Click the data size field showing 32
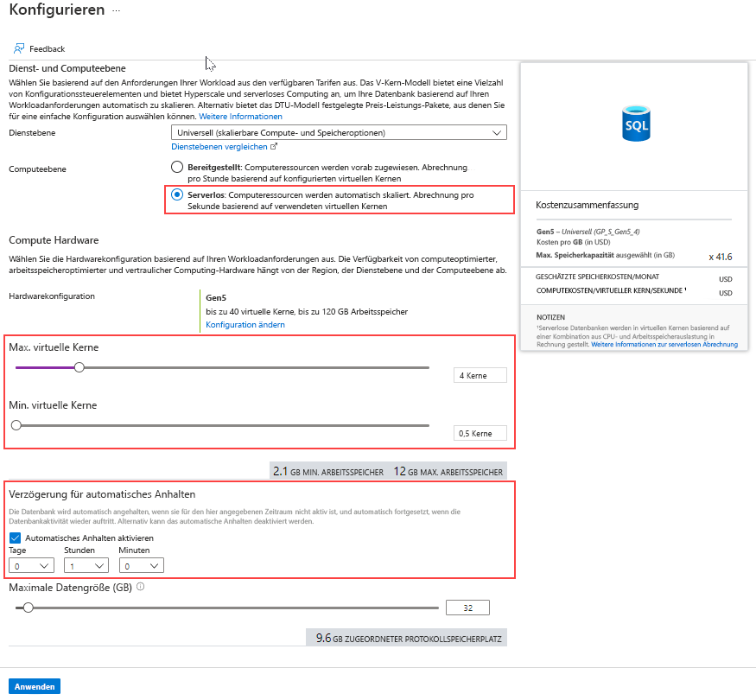This screenshot has height=700, width=756. pyautogui.click(x=467, y=608)
